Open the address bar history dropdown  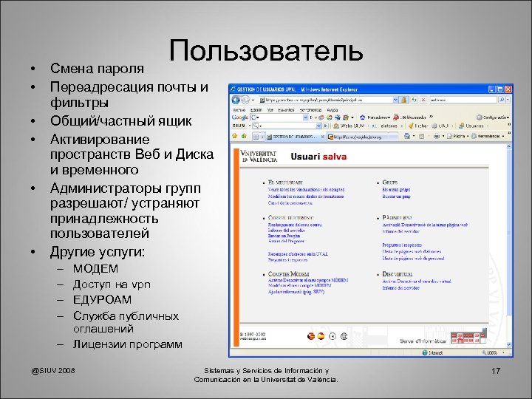395,100
